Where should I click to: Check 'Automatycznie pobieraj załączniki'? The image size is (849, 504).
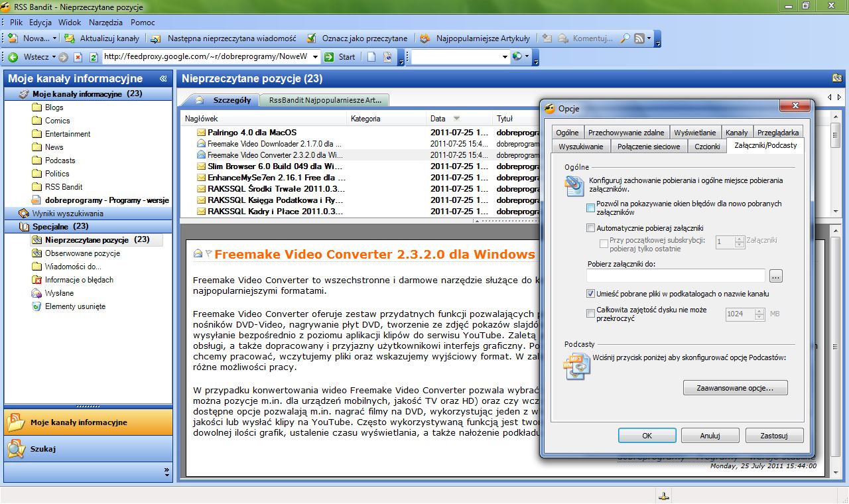pos(591,228)
